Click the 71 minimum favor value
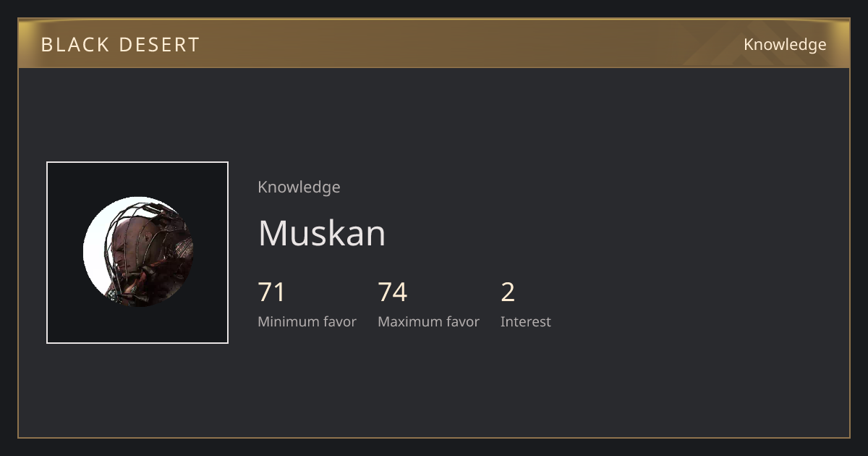This screenshot has height=456, width=868. point(272,292)
